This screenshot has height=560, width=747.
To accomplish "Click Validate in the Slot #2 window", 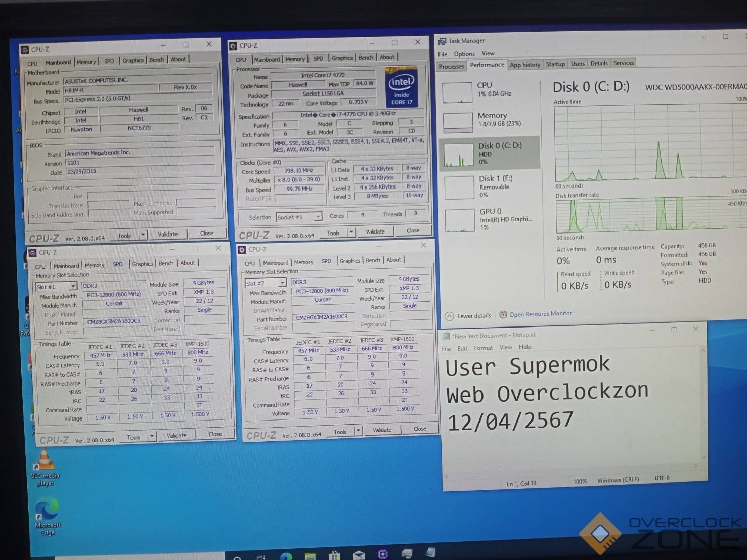I will pyautogui.click(x=382, y=430).
